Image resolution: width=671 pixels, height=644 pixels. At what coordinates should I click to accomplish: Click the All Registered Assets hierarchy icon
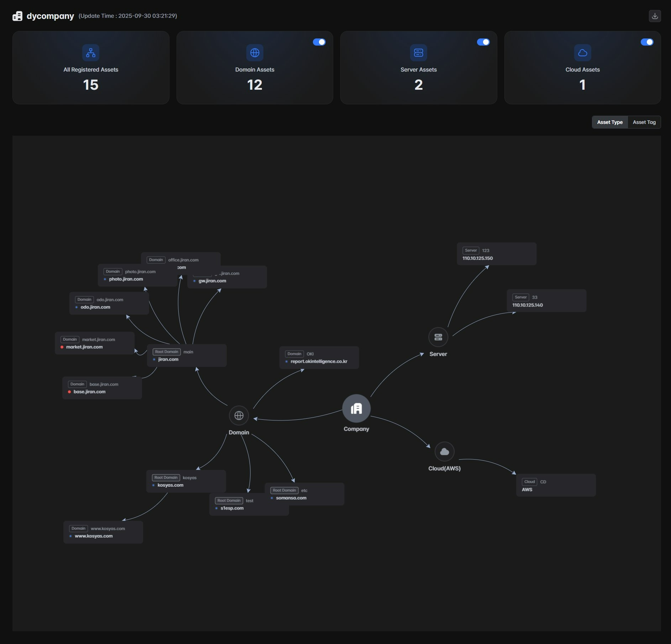point(91,53)
